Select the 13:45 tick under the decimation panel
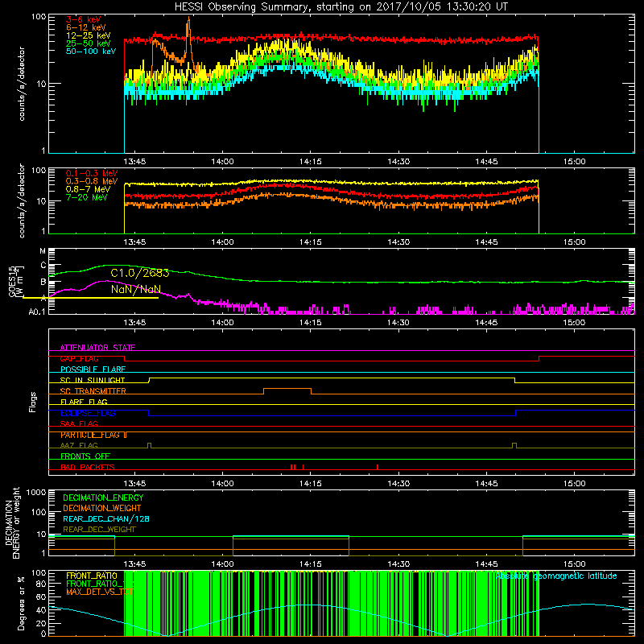Screen dimensions: 644x644 click(x=134, y=563)
